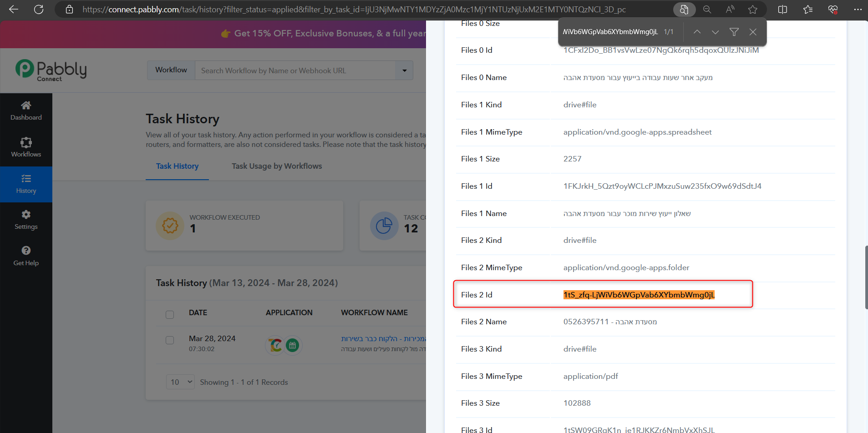Screen dimensions: 868x433
Task: Open the records per page dropdown
Action: coord(181,382)
